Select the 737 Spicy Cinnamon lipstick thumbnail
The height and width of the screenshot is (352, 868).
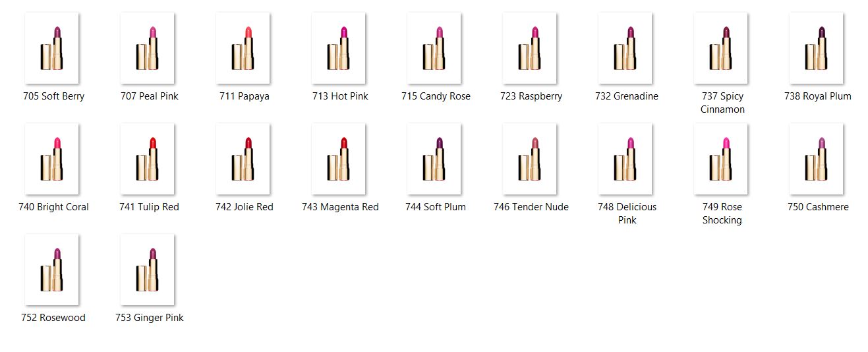tap(721, 48)
